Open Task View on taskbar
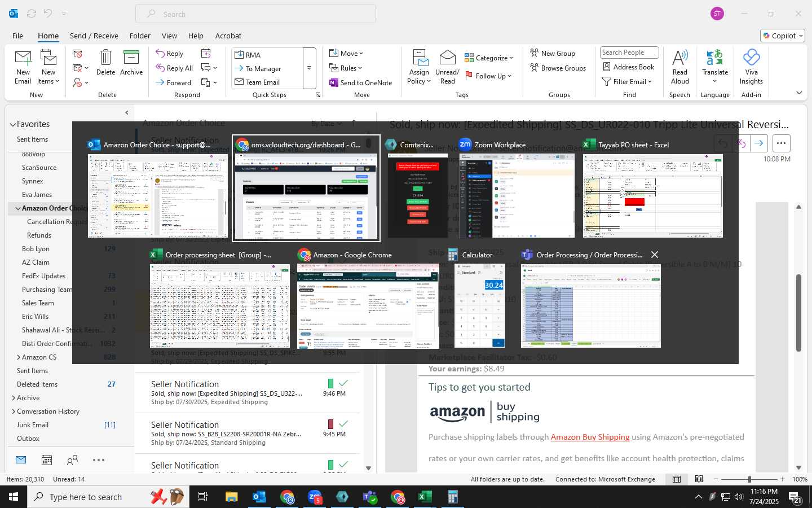Viewport: 812px width, 508px height. (202, 497)
